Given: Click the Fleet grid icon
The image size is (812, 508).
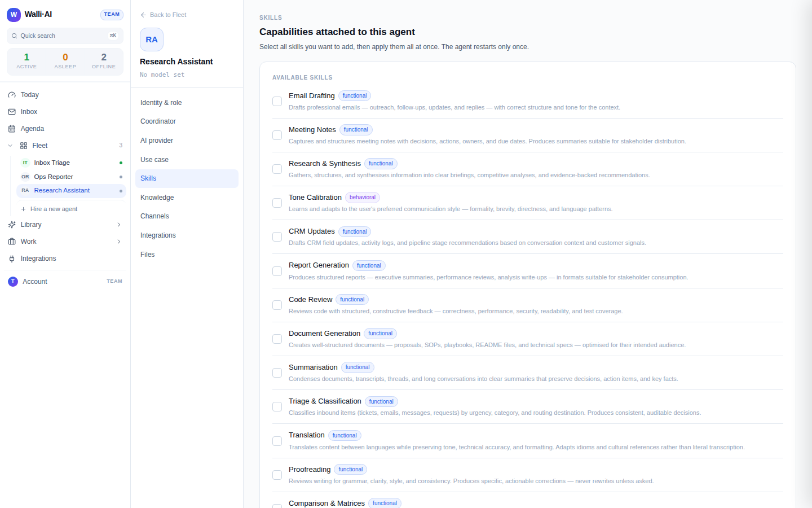Looking at the screenshot, I should click(24, 146).
